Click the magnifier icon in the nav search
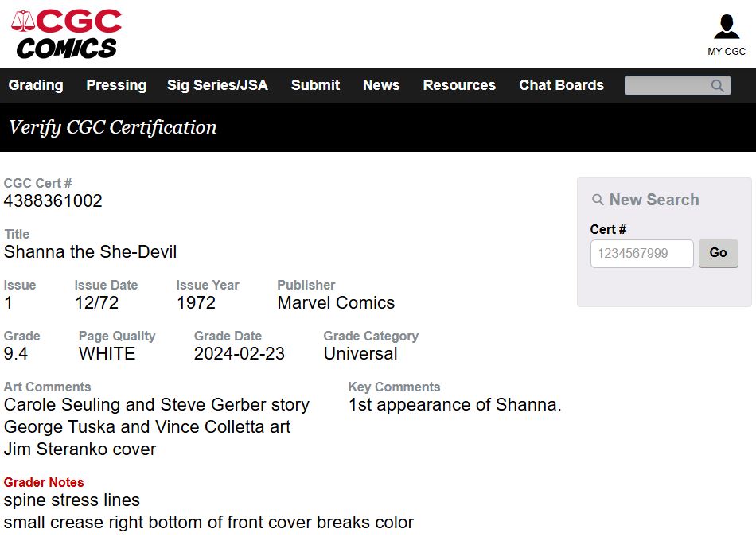This screenshot has width=756, height=537. click(x=718, y=86)
